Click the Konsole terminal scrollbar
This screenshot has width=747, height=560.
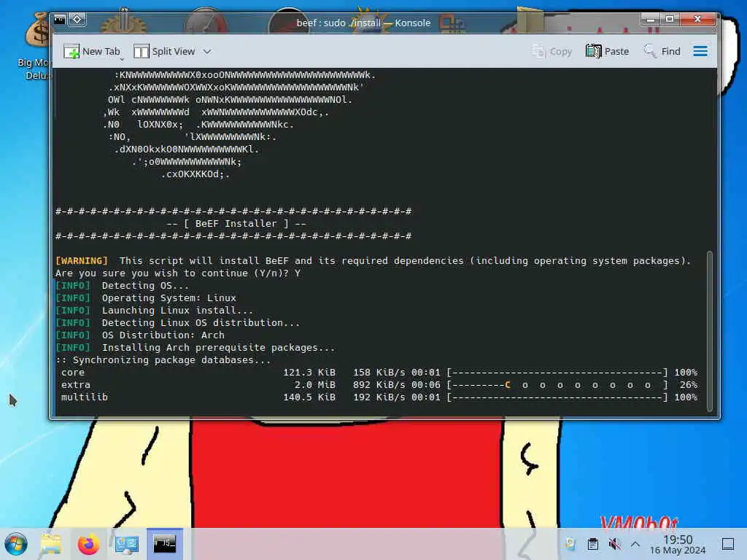pyautogui.click(x=709, y=331)
